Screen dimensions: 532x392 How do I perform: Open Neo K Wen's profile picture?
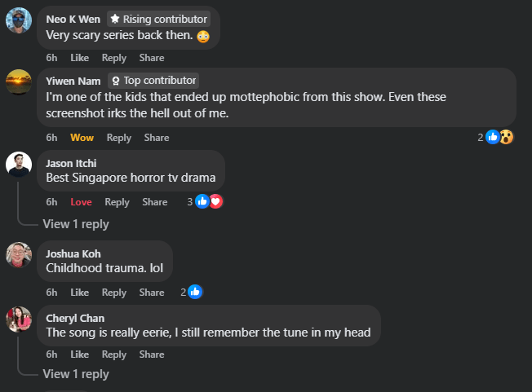19,20
